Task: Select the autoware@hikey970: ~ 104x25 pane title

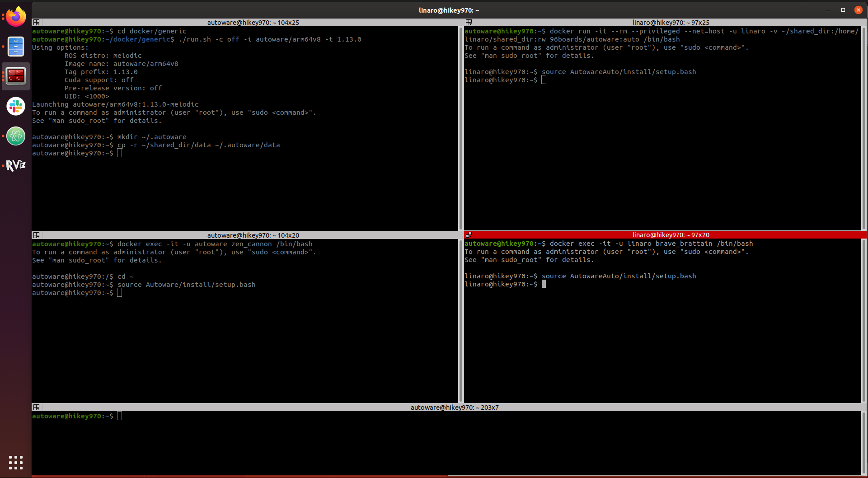Action: click(x=253, y=23)
